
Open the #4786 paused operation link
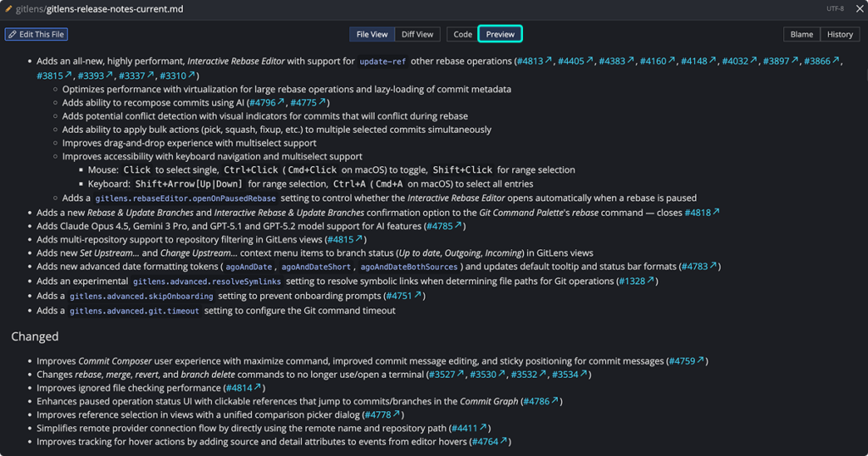click(x=541, y=401)
